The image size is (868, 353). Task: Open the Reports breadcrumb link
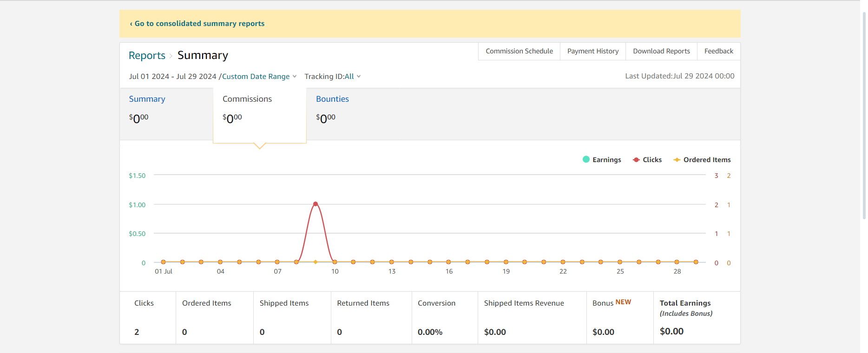pyautogui.click(x=147, y=55)
